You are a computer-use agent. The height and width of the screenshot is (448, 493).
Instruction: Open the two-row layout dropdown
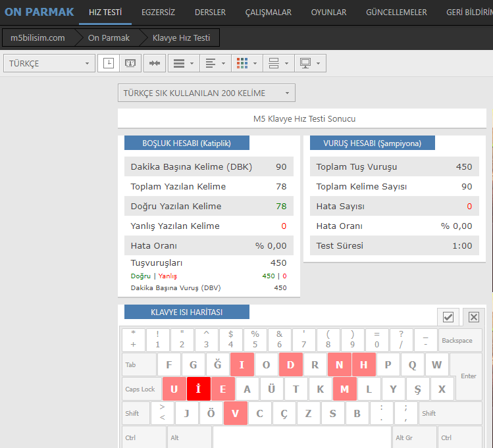278,63
